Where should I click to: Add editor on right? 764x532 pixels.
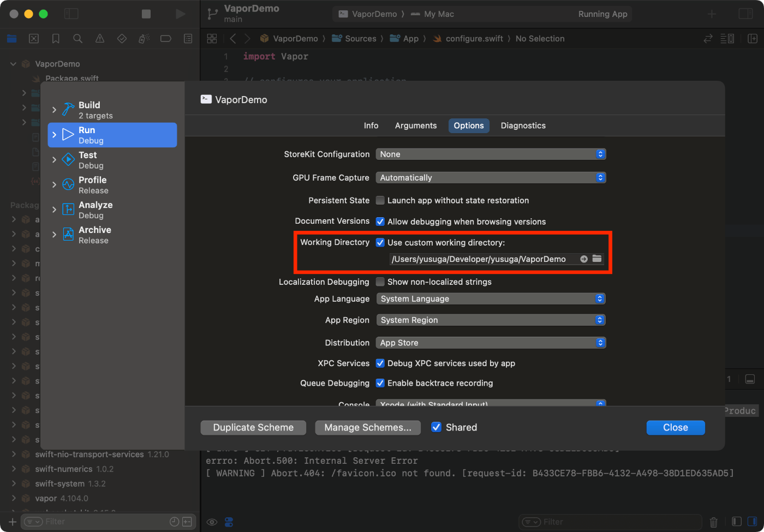pyautogui.click(x=753, y=39)
